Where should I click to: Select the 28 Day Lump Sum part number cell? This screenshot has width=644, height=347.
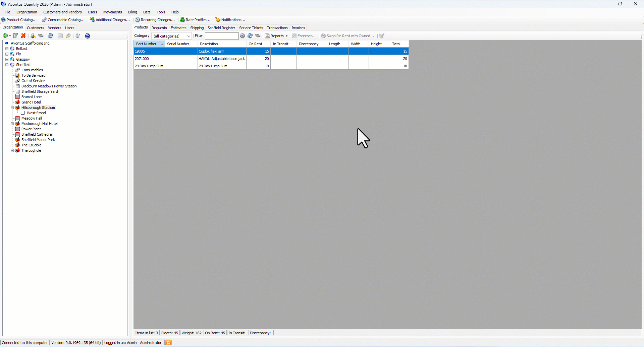[x=149, y=66]
